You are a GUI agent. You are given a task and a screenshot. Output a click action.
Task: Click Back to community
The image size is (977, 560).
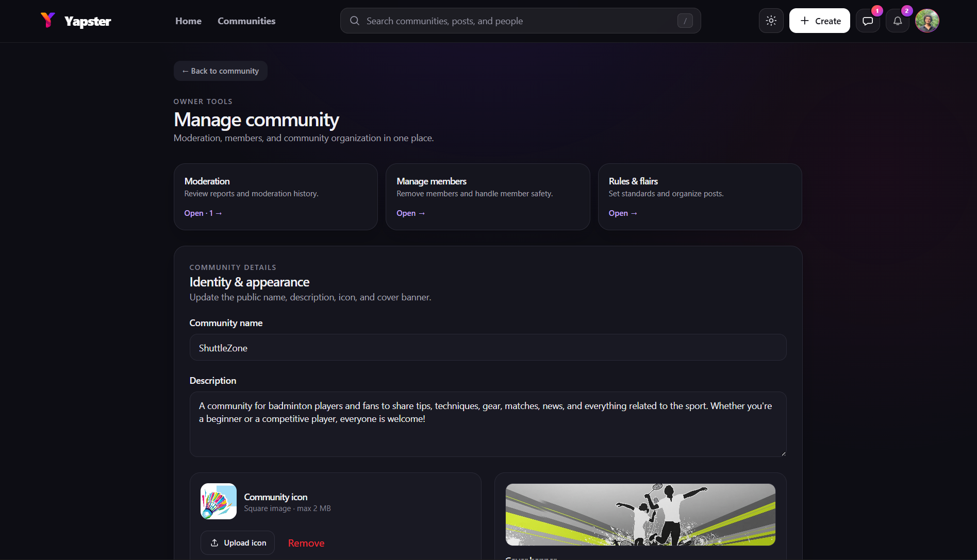click(220, 71)
